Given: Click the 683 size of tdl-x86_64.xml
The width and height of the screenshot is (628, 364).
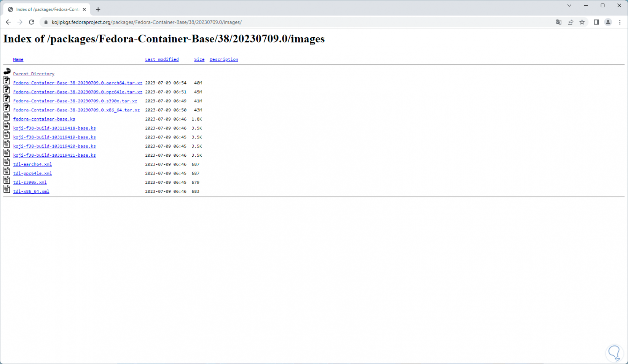Looking at the screenshot, I should [196, 192].
